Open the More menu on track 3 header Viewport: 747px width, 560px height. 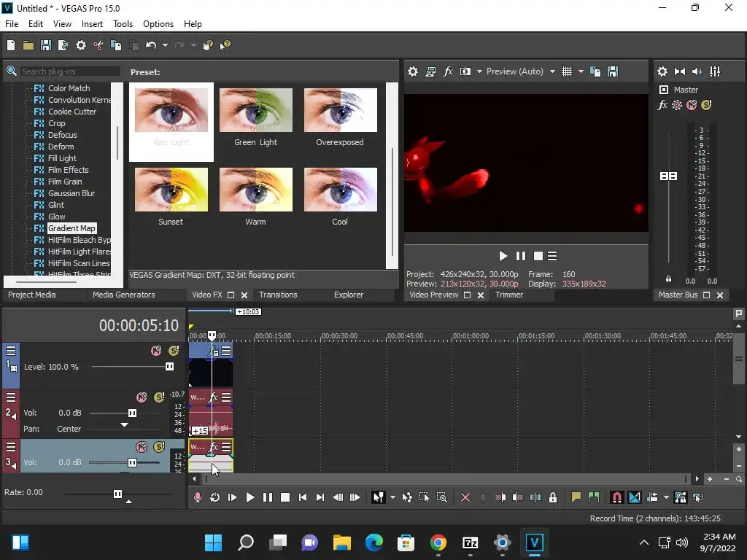(10, 447)
